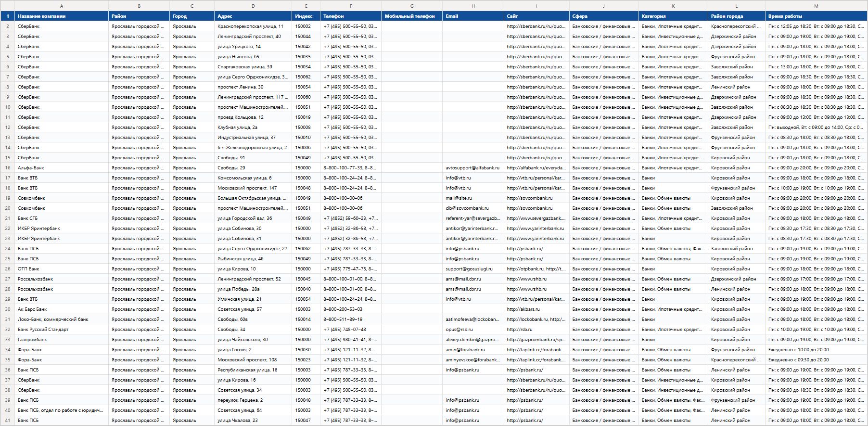Select email 'opus@rsb.ru'
The image size is (868, 434).
(473, 330)
